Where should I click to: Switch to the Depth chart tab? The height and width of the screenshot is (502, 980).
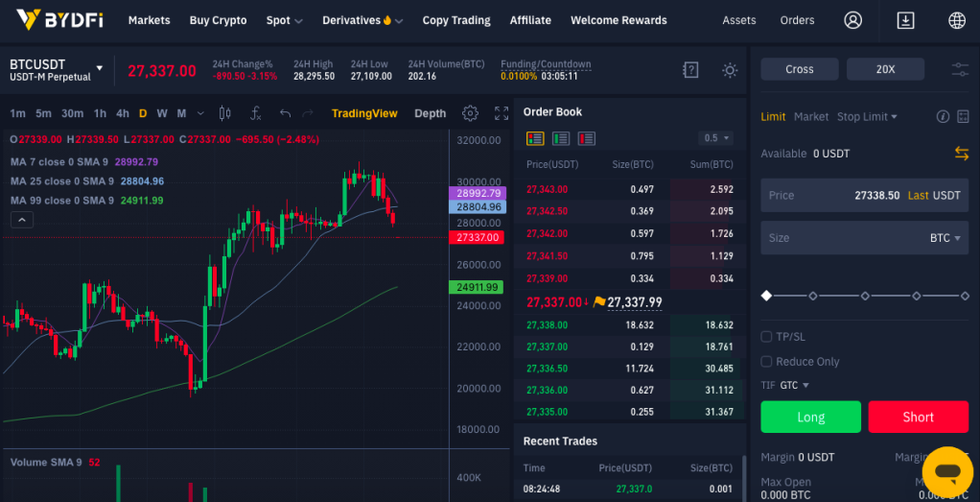(x=430, y=113)
